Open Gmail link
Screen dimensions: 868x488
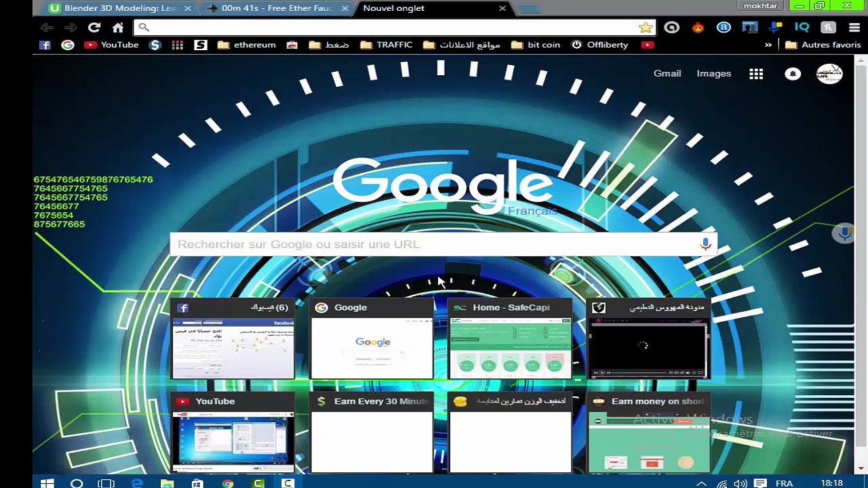point(667,73)
